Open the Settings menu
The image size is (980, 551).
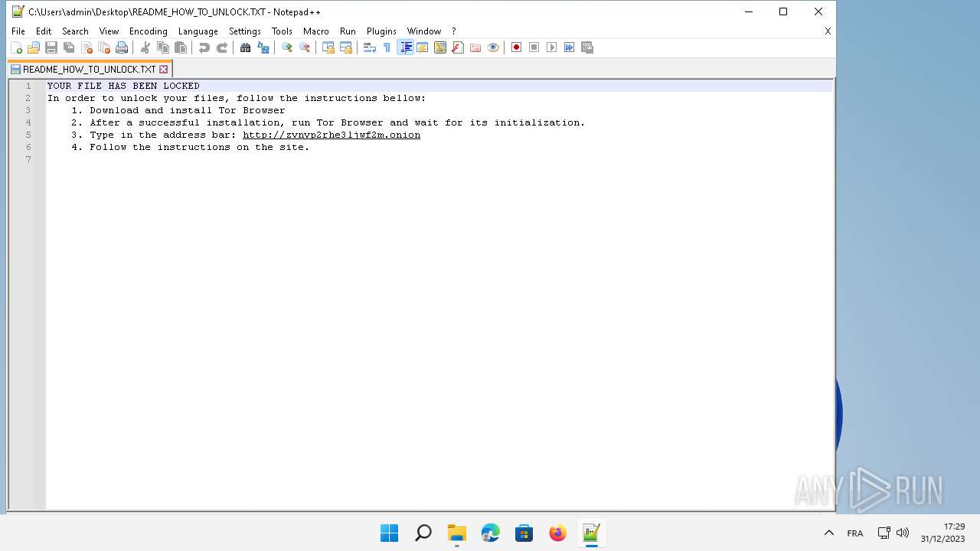click(245, 31)
